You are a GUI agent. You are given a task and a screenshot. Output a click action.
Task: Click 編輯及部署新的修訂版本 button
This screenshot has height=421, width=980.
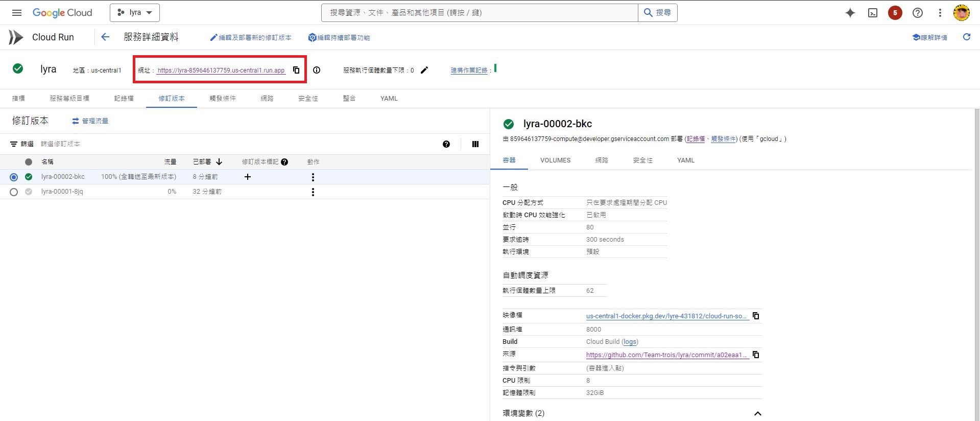[251, 37]
